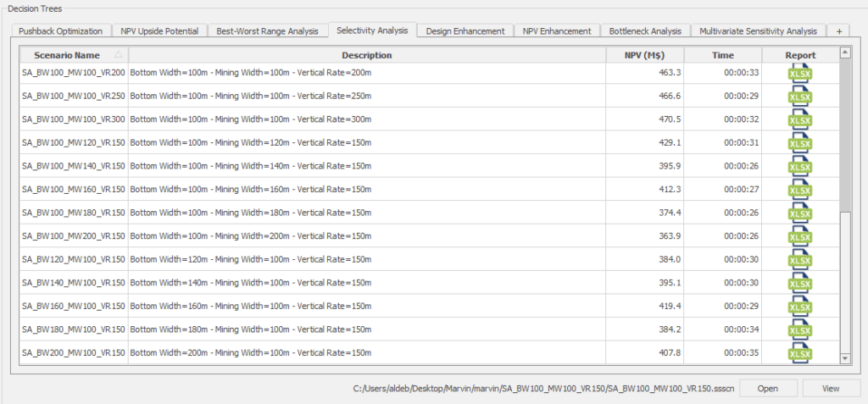Screen dimensions: 868x404
Task: Open XLSX report for SA_BW100_MW120_VR150
Action: [799, 143]
